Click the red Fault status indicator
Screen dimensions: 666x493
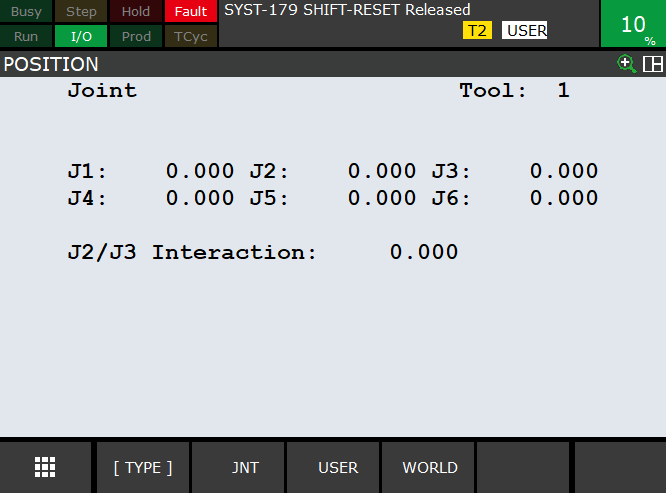190,12
